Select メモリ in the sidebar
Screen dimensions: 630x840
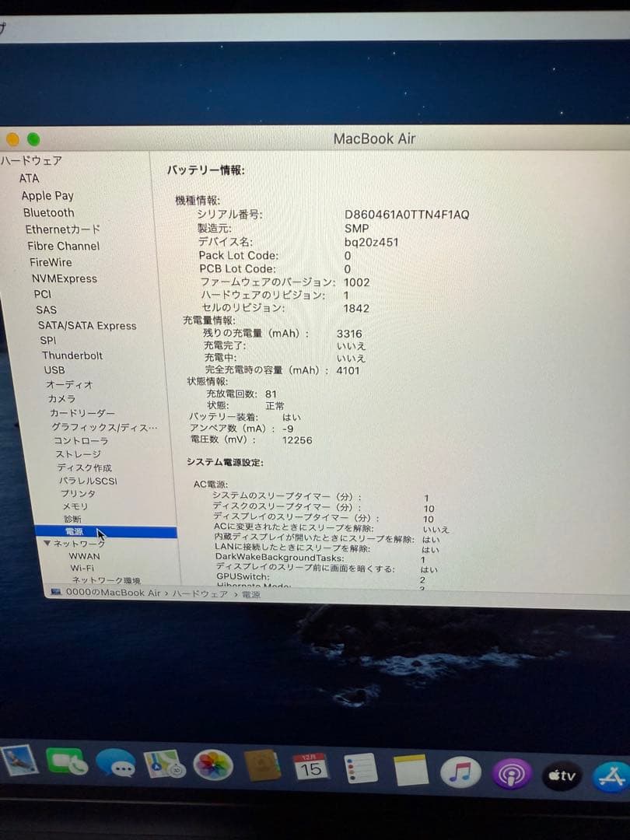(x=73, y=506)
